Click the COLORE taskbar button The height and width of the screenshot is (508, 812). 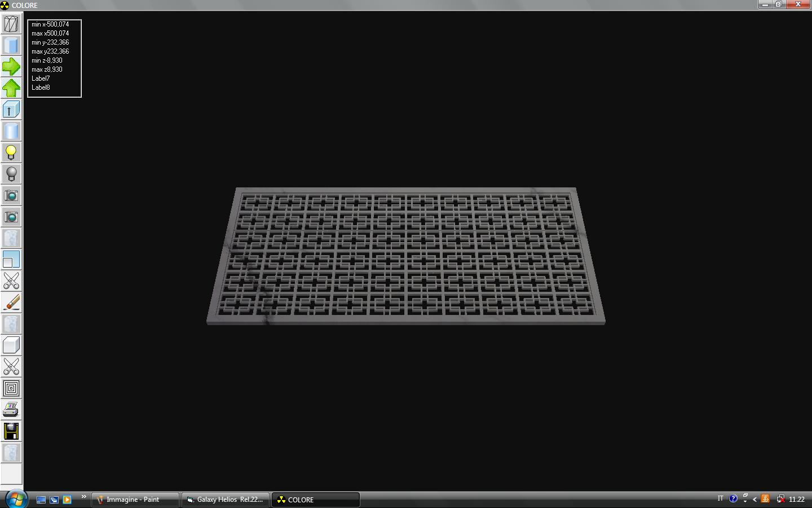(x=316, y=500)
